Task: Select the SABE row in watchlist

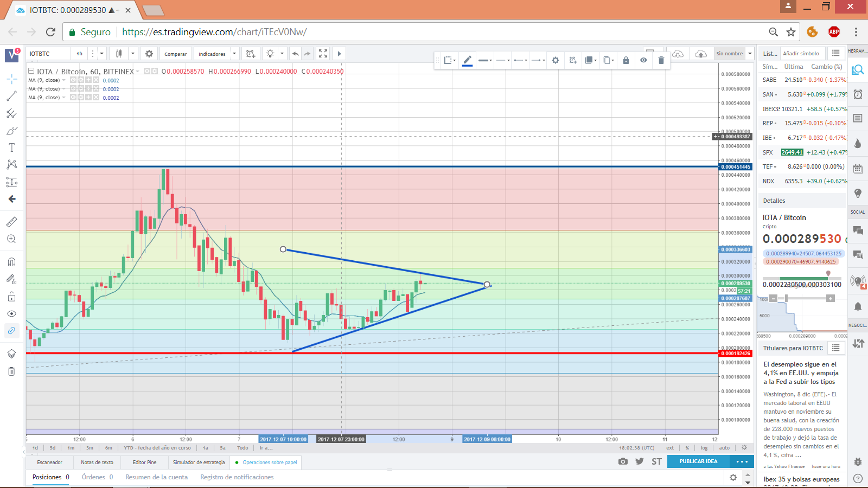Action: [x=803, y=80]
